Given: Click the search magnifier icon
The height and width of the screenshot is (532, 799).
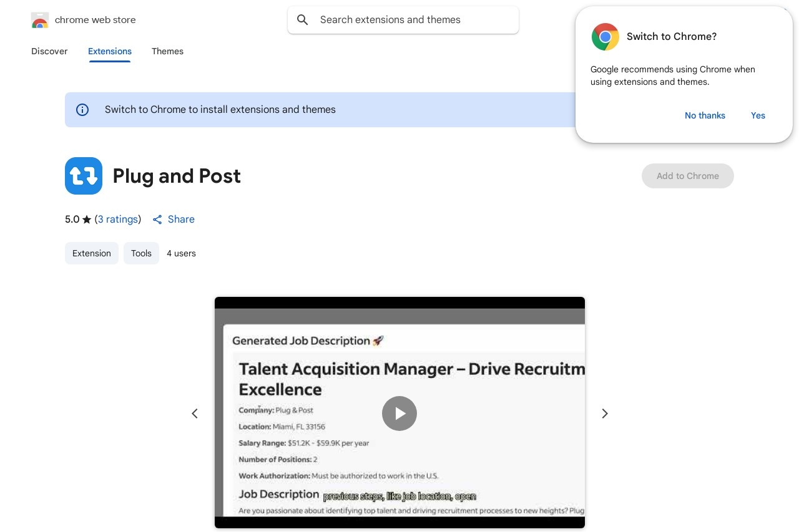Looking at the screenshot, I should [303, 20].
